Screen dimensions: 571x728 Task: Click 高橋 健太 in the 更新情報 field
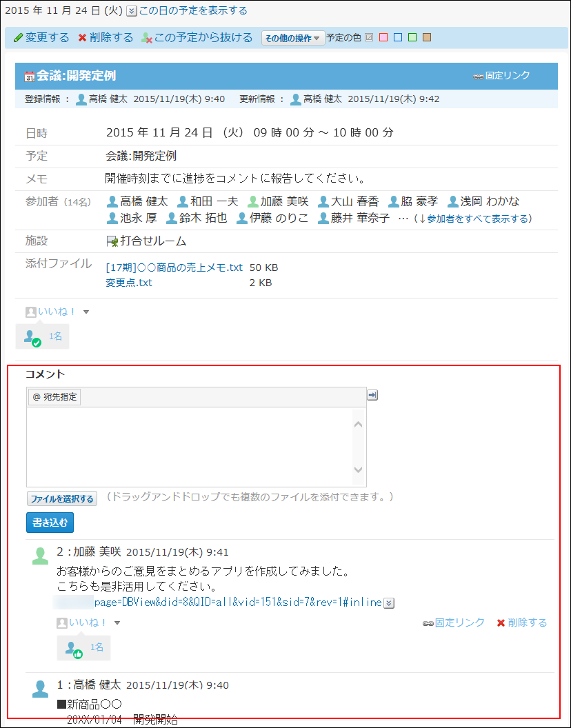pos(323,99)
